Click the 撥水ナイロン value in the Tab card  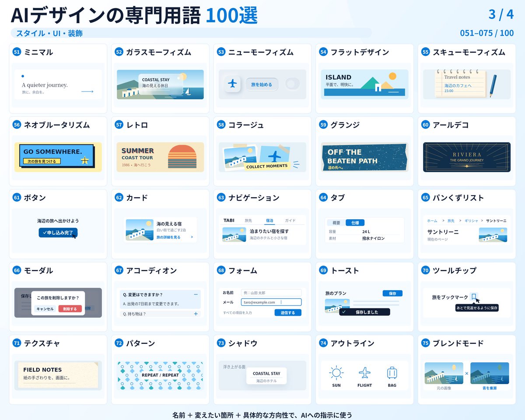click(373, 238)
